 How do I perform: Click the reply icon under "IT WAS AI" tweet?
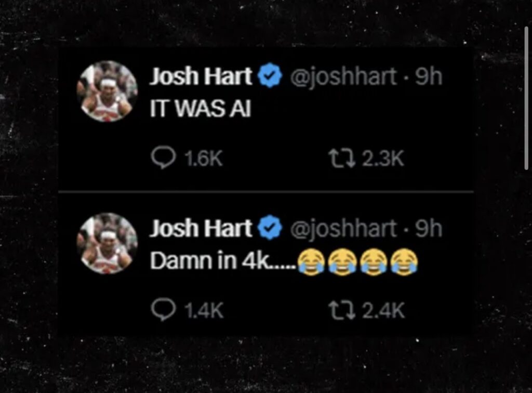click(163, 158)
